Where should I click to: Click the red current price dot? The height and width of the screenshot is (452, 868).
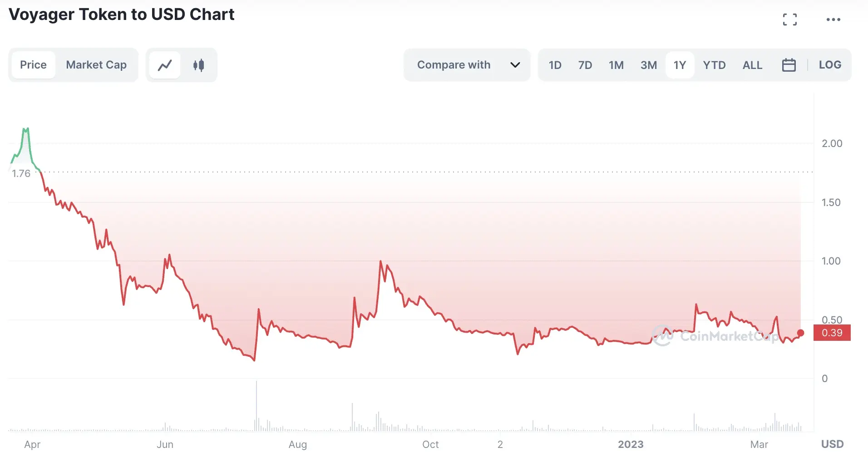(800, 333)
